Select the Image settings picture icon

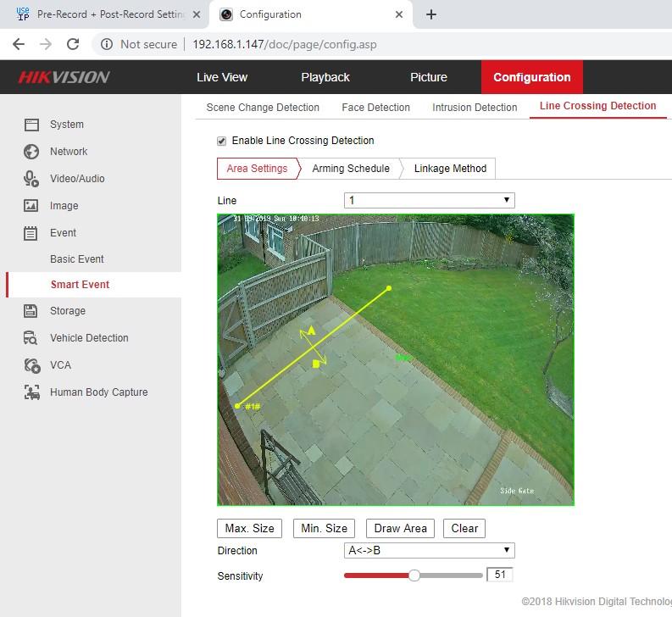point(32,206)
